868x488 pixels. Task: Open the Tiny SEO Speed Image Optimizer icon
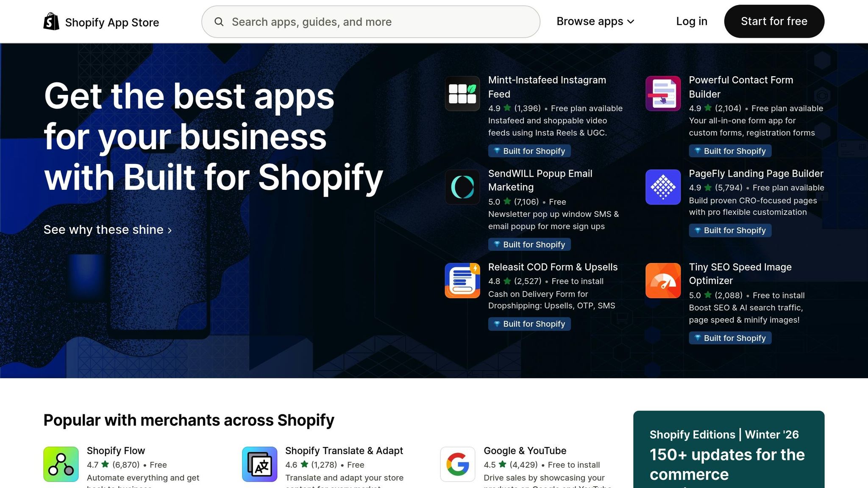click(662, 280)
